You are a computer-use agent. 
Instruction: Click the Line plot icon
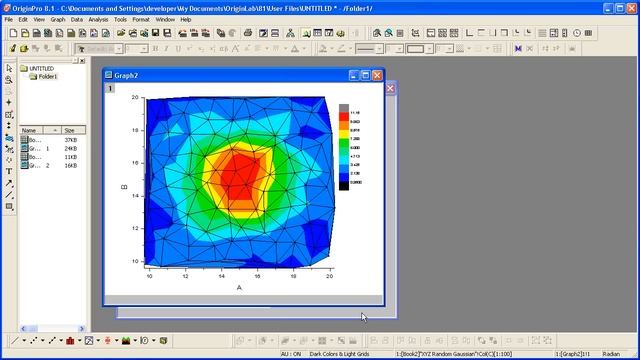tap(15, 340)
